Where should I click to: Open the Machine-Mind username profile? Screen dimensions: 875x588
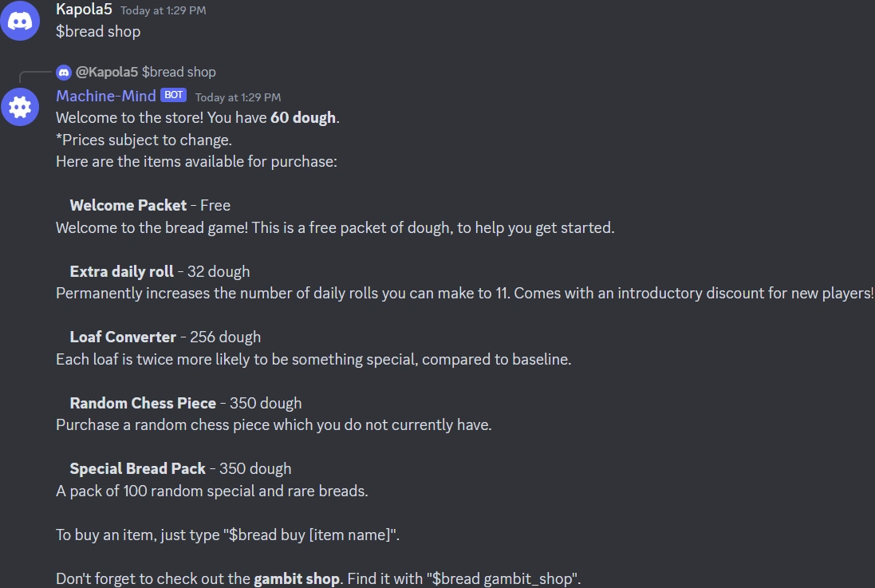[105, 96]
